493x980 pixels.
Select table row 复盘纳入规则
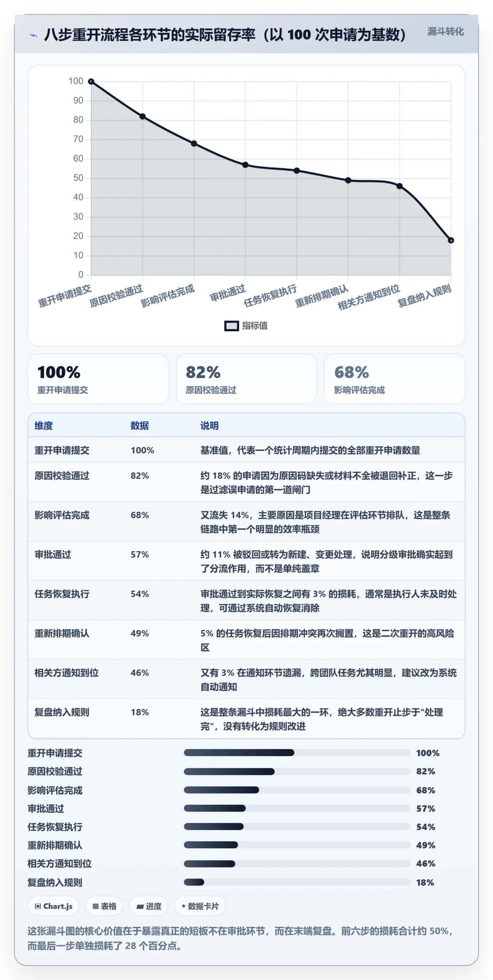(x=246, y=719)
